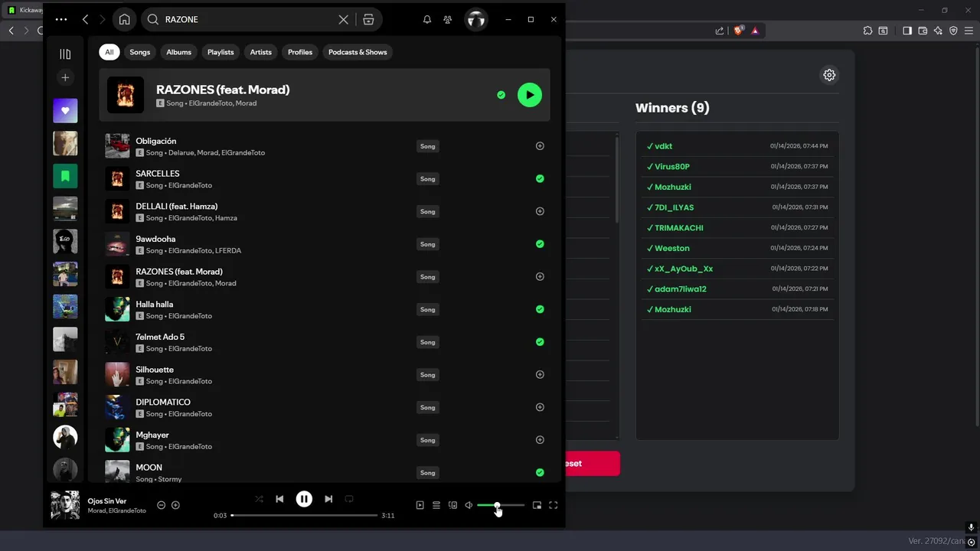The width and height of the screenshot is (980, 551).
Task: Open Brave Shields icon in browser
Action: [x=739, y=31]
